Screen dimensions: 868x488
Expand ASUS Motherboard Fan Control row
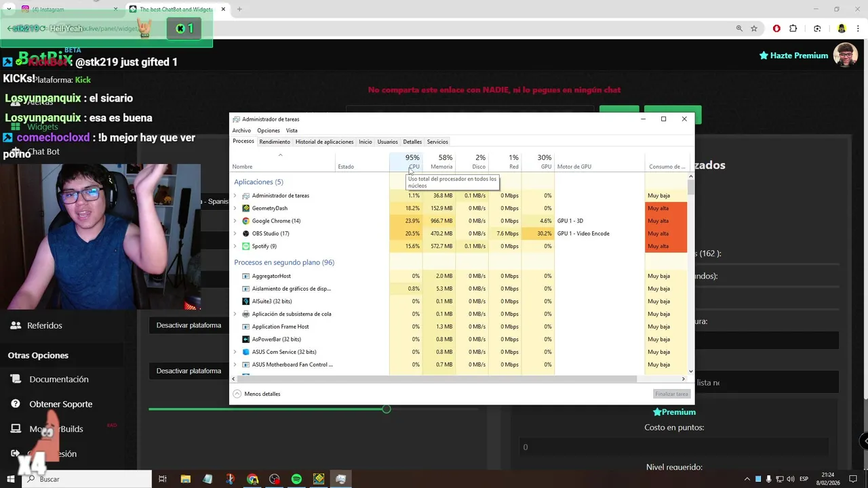pyautogui.click(x=235, y=365)
